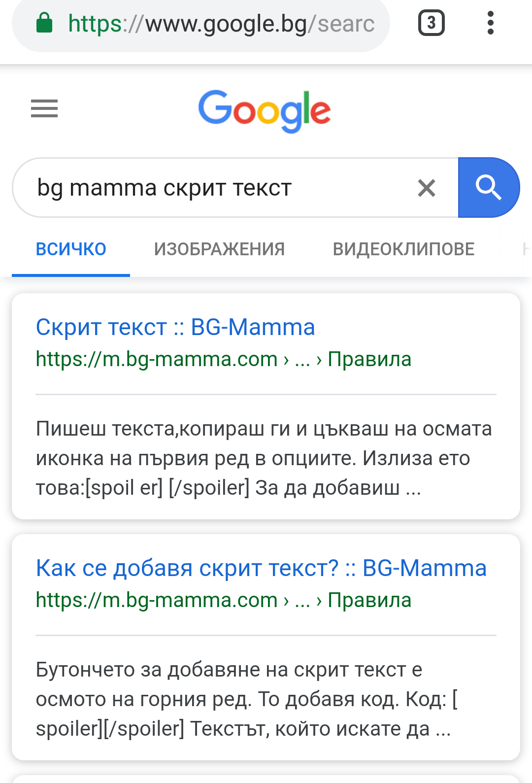Click the Google logo
Viewport: 532px width, 783px height.
click(265, 110)
